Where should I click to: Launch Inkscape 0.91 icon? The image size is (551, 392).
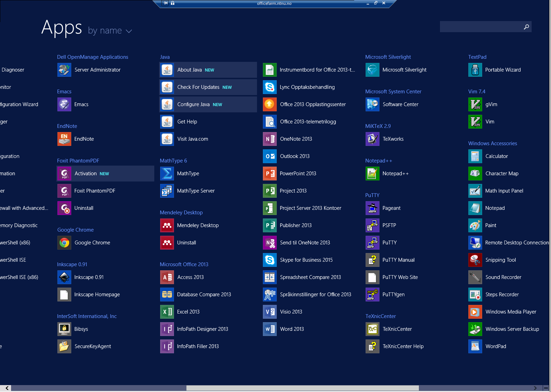point(64,277)
